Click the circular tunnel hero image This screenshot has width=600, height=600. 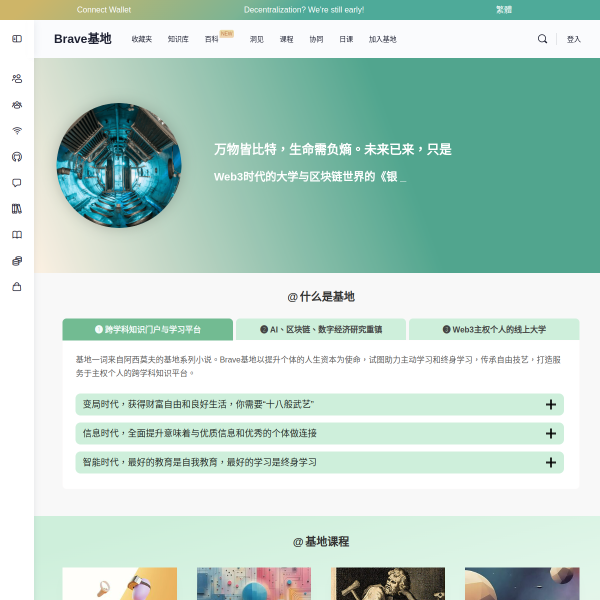119,165
